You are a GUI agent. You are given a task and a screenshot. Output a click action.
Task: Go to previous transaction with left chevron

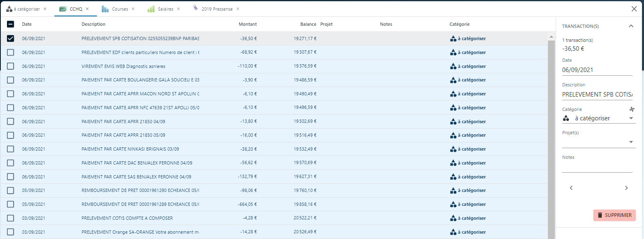pos(571,188)
